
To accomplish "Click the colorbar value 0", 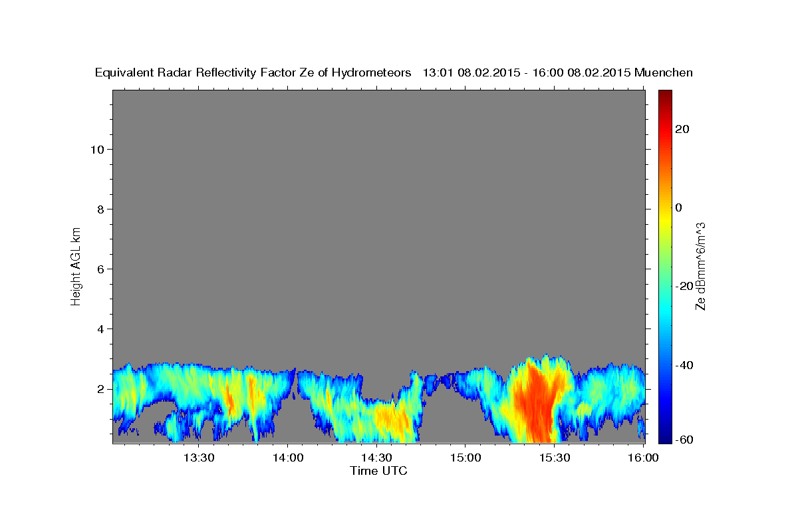I will click(x=679, y=207).
